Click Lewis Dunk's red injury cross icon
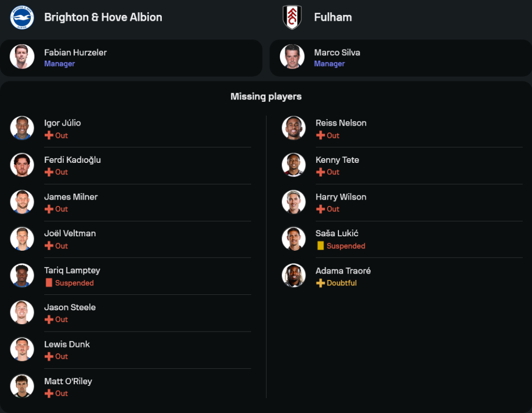Screen dimensions: 532x413 point(49,357)
